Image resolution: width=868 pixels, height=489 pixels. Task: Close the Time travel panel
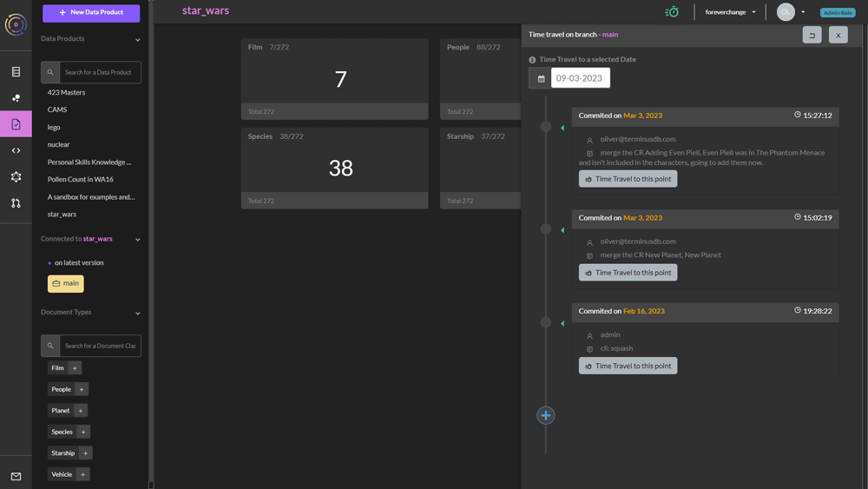pos(838,35)
